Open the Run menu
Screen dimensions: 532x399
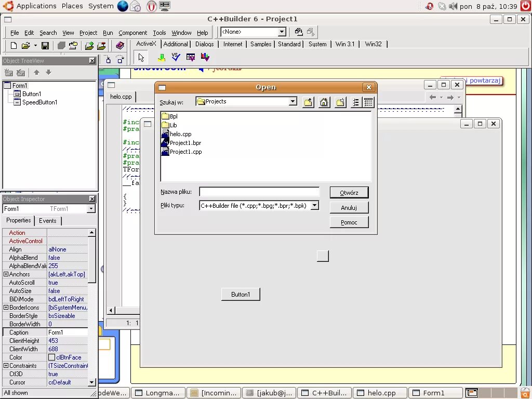[108, 33]
